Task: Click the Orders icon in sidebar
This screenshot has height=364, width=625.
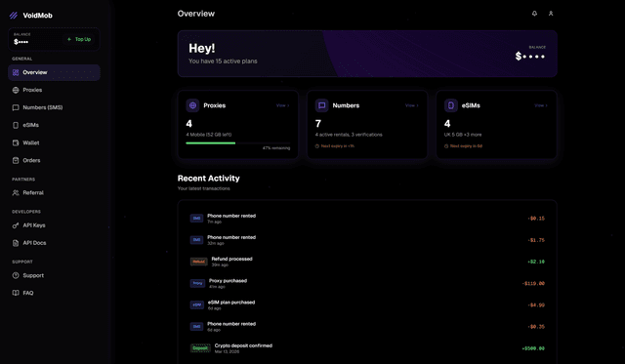Action: coord(16,160)
